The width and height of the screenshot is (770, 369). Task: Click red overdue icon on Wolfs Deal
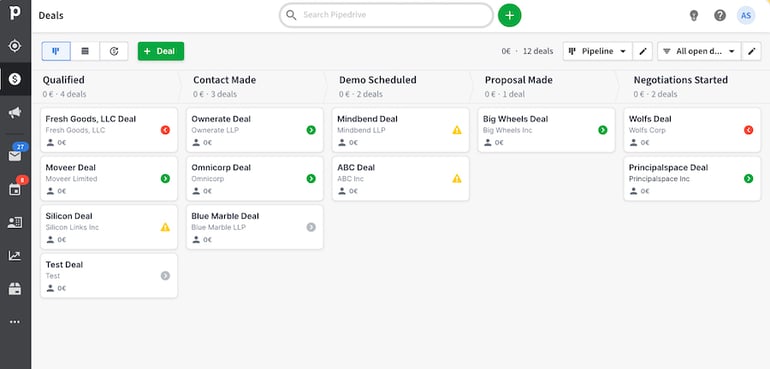748,130
